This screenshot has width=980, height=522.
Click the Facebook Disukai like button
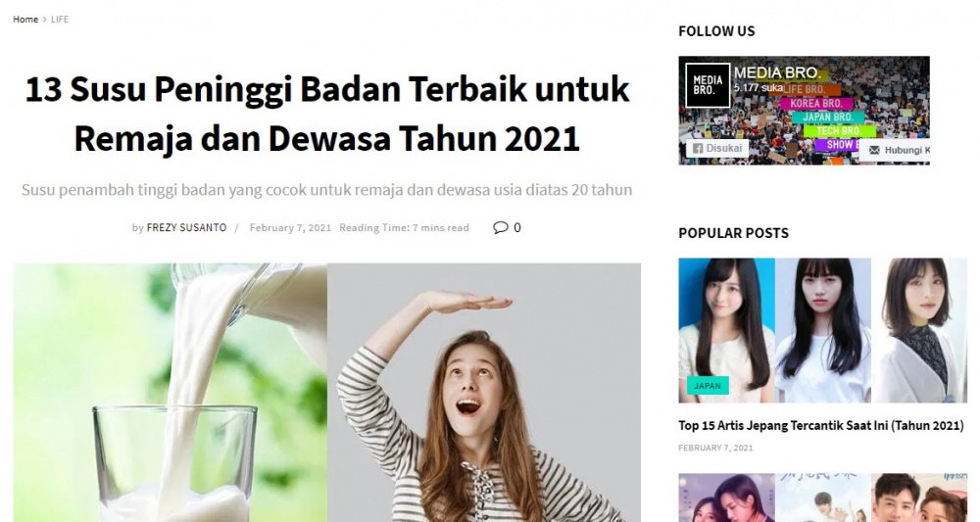pos(717,149)
